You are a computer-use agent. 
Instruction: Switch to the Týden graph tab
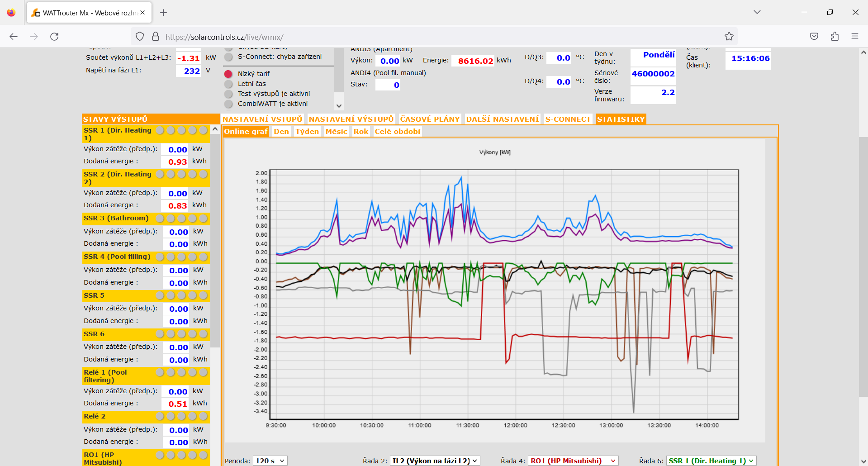(x=307, y=131)
